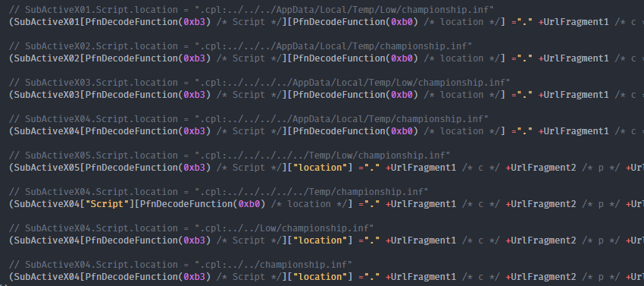The height and width of the screenshot is (286, 644).
Task: Click the comment line mentioning SubActiveX01.Script.location
Action: (252, 9)
